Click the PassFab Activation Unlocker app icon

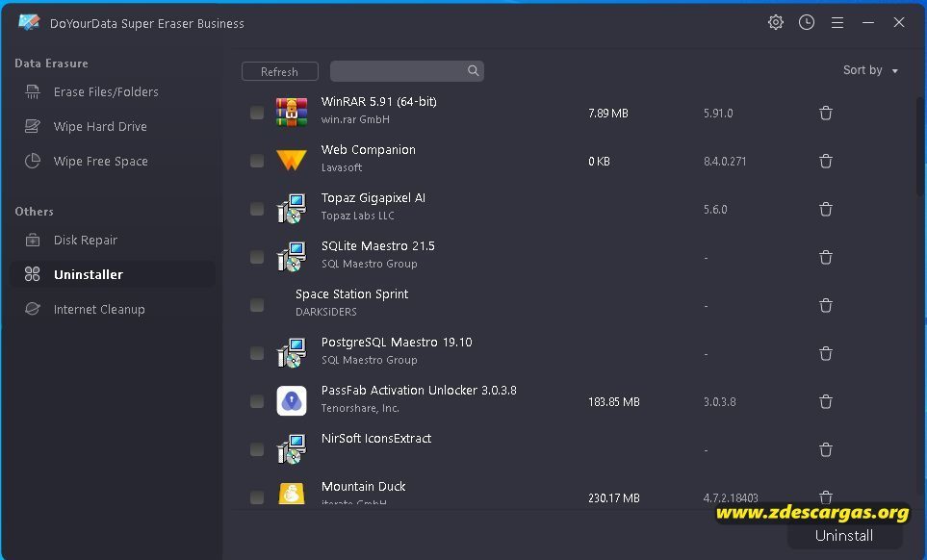(x=292, y=401)
